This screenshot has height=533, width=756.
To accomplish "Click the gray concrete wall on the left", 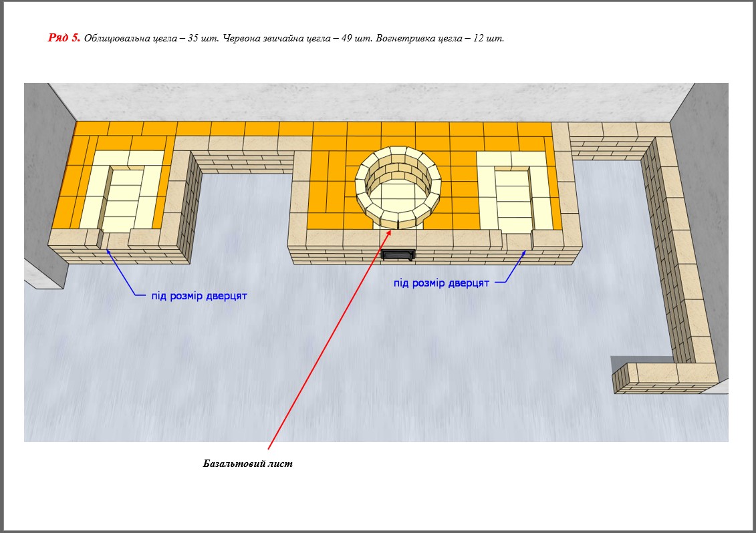I will tap(47, 187).
